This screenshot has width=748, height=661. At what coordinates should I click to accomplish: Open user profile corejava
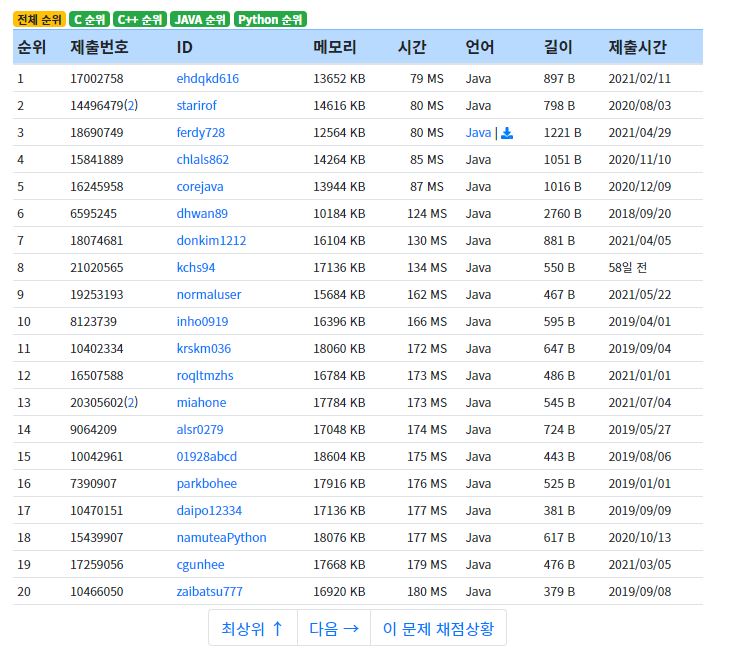(x=200, y=187)
